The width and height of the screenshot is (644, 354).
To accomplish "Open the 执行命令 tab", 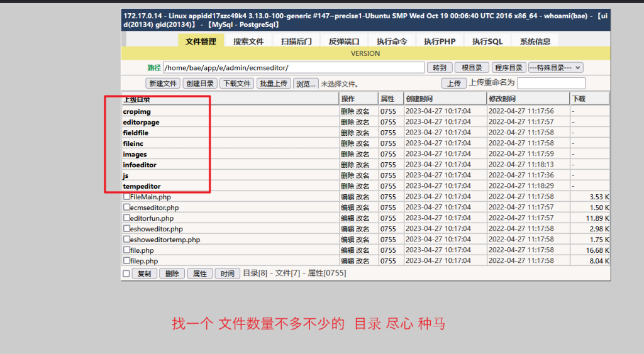I will [x=392, y=41].
